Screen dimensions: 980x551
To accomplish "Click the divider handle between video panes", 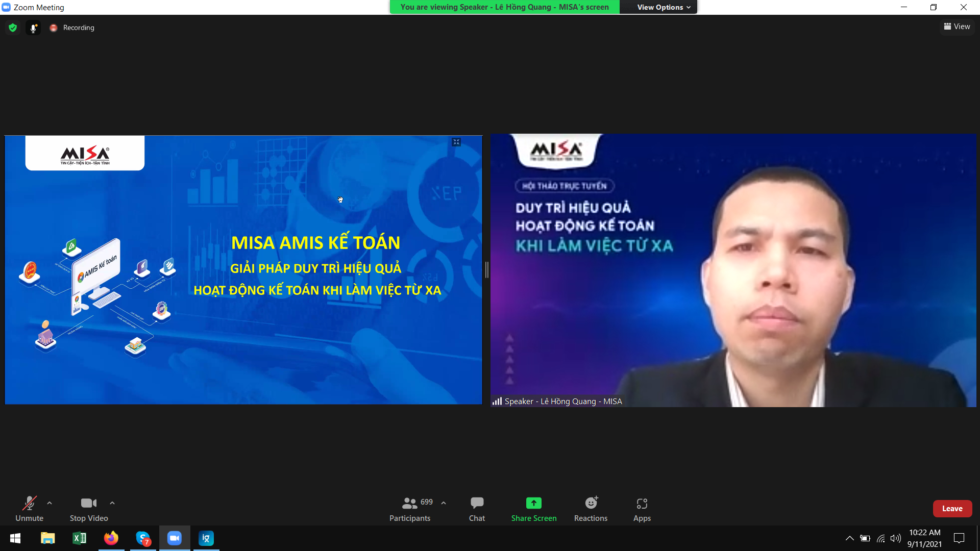I will point(486,270).
